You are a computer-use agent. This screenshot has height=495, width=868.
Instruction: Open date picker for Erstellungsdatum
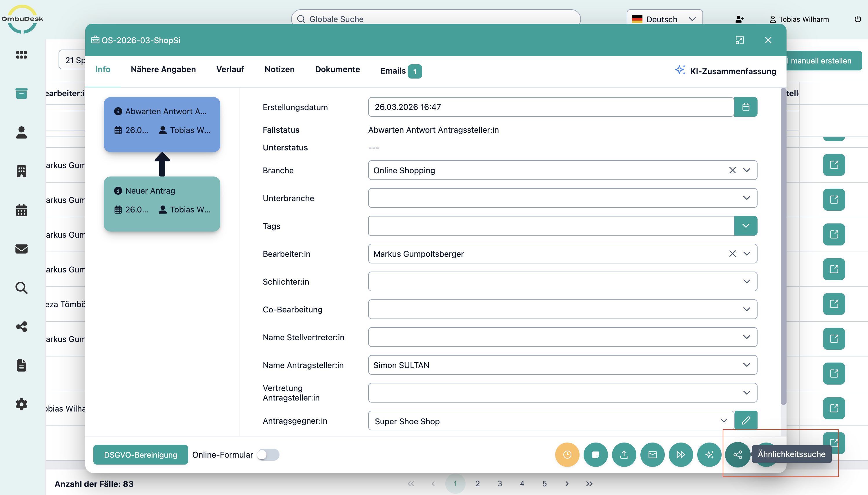746,107
